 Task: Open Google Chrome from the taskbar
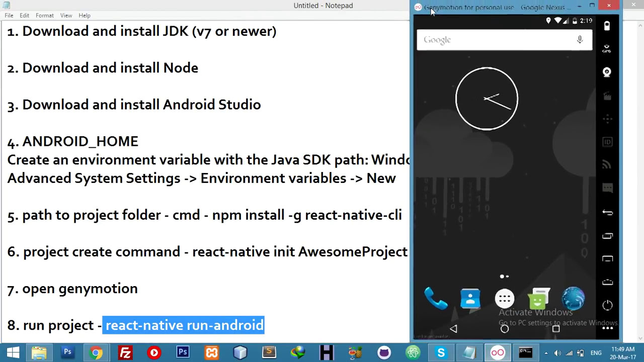point(96,353)
